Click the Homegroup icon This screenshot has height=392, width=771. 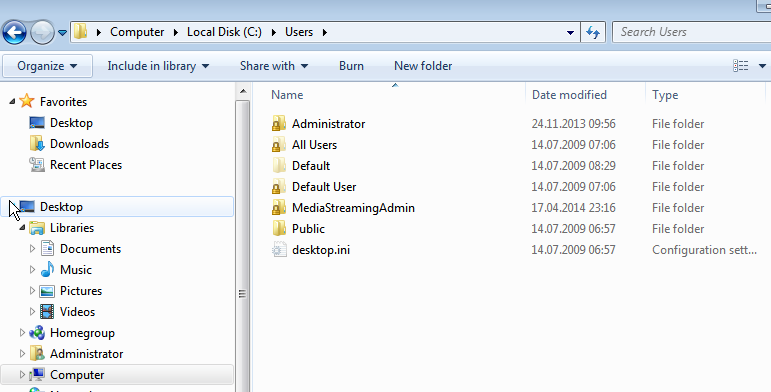click(37, 333)
